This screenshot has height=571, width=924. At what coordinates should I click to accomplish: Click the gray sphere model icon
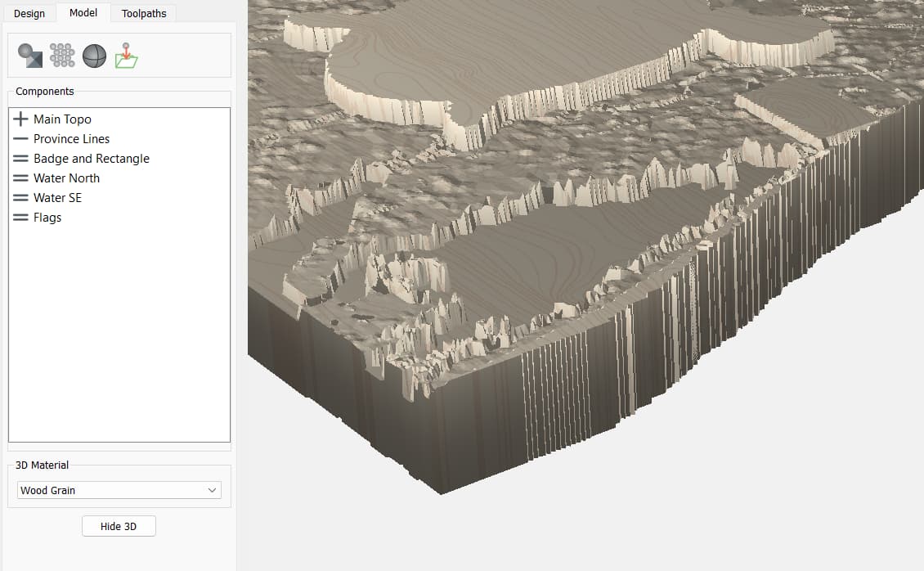[x=95, y=56]
